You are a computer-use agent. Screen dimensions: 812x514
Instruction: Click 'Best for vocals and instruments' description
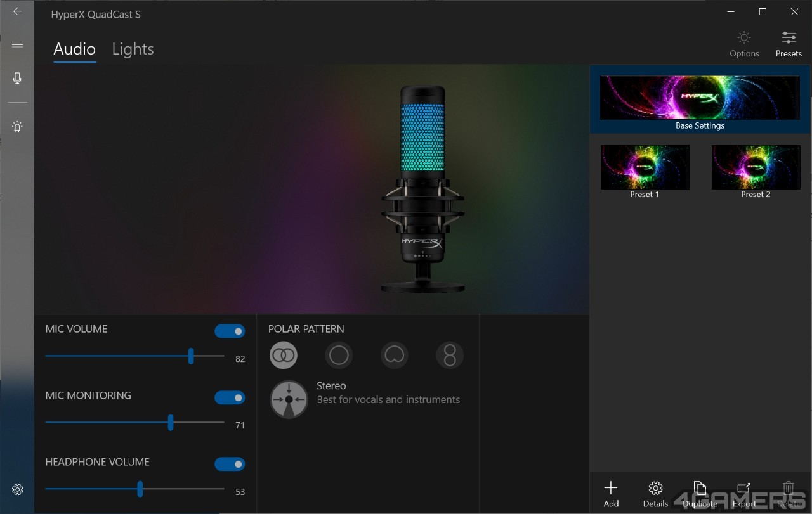click(388, 400)
